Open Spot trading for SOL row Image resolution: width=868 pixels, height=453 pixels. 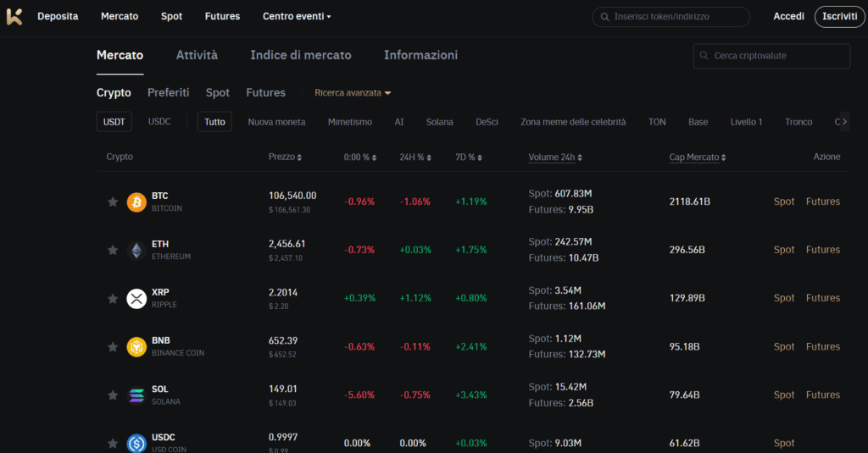click(x=784, y=395)
